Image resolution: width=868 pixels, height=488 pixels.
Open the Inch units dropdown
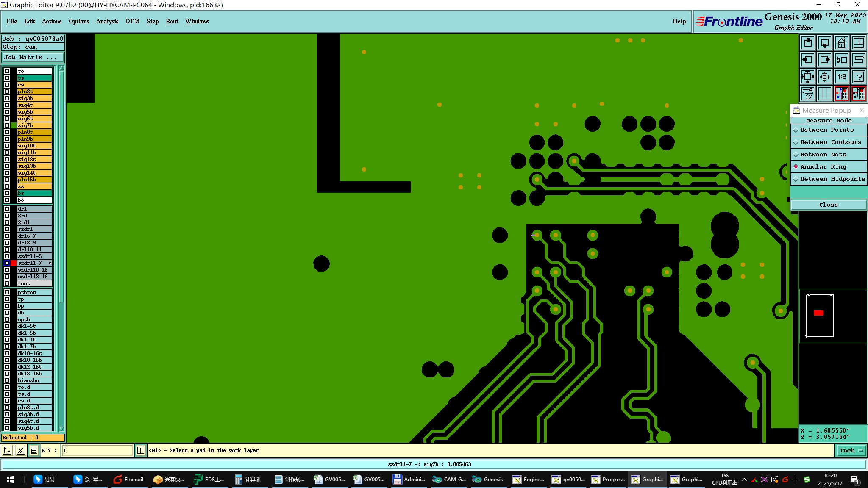[x=851, y=450]
